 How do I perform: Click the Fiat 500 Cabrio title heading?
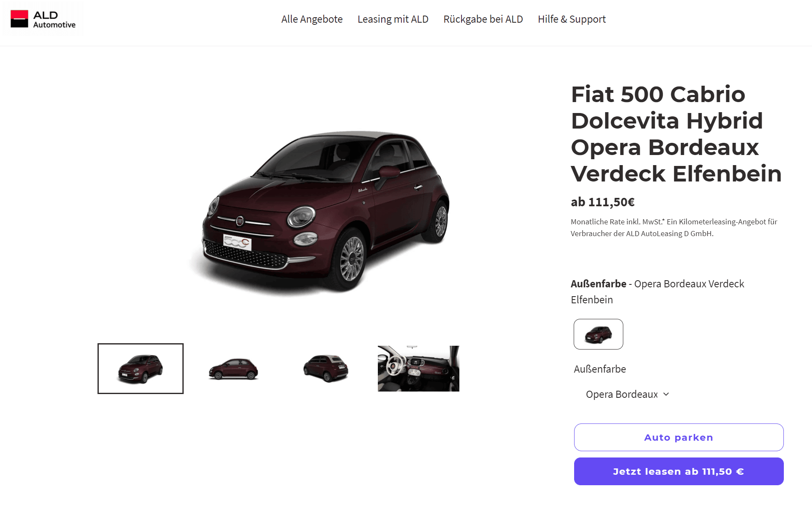click(676, 134)
